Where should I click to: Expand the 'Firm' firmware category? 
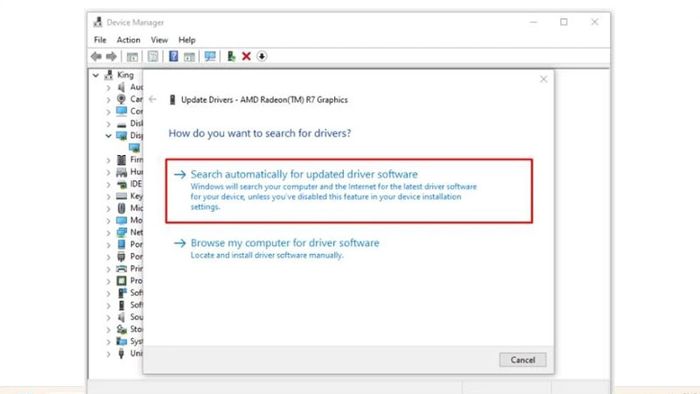click(108, 160)
